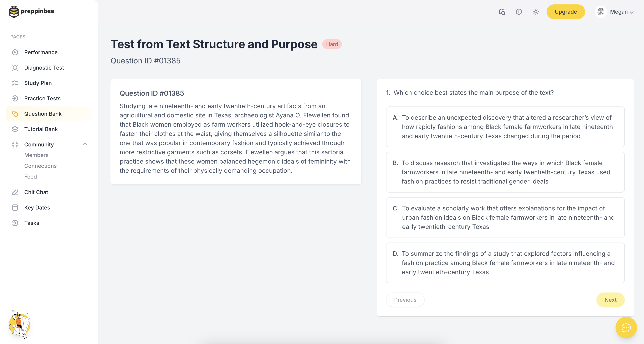The image size is (644, 344).
Task: Open Question Bank page
Action: click(43, 114)
